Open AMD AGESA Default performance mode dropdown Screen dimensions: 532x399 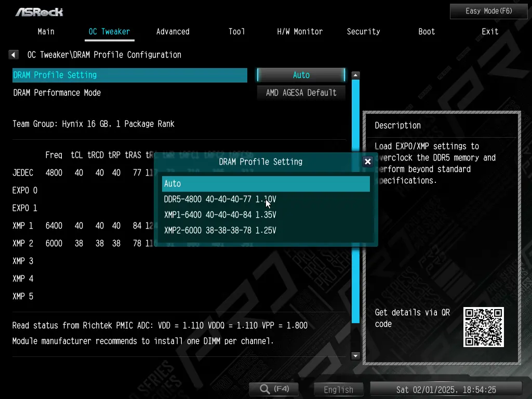(x=301, y=92)
